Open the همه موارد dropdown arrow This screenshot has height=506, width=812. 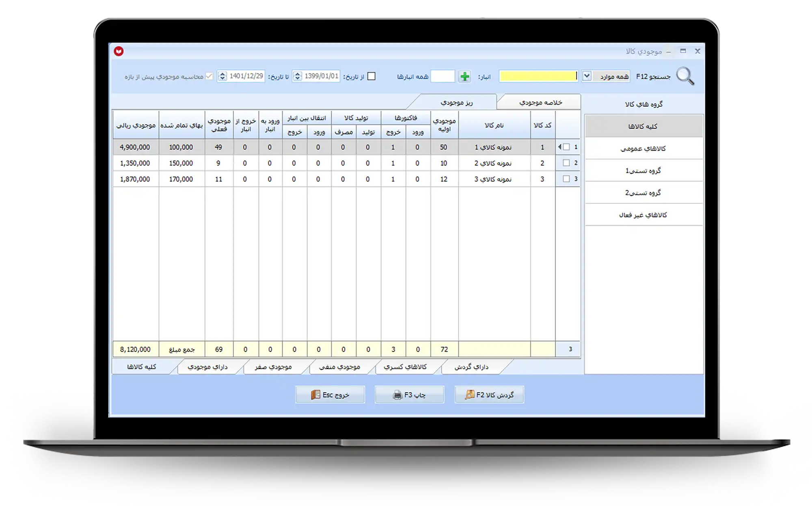point(587,76)
